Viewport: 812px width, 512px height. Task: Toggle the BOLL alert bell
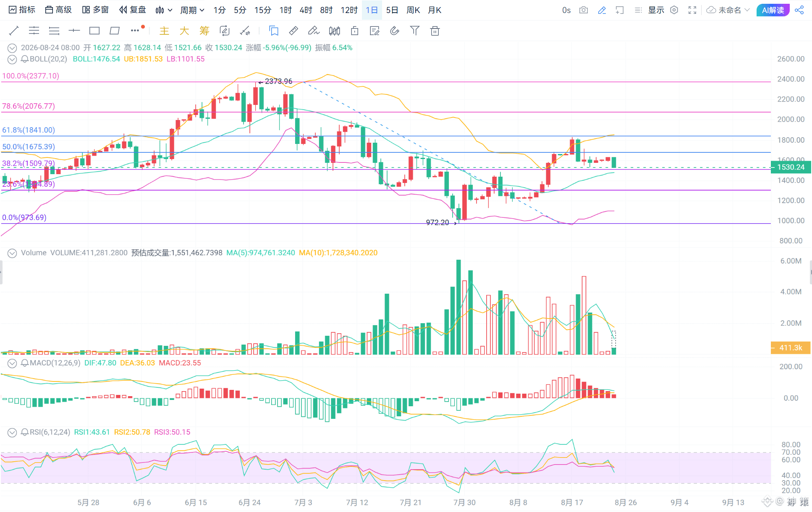pos(25,59)
